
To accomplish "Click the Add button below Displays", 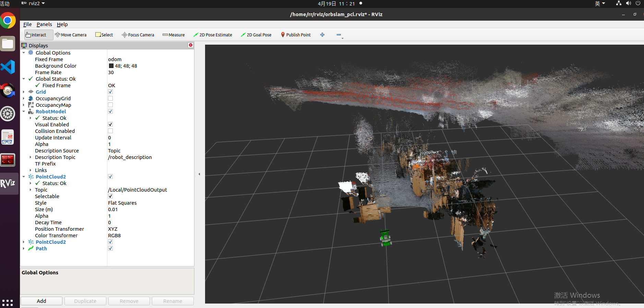I will tap(41, 301).
